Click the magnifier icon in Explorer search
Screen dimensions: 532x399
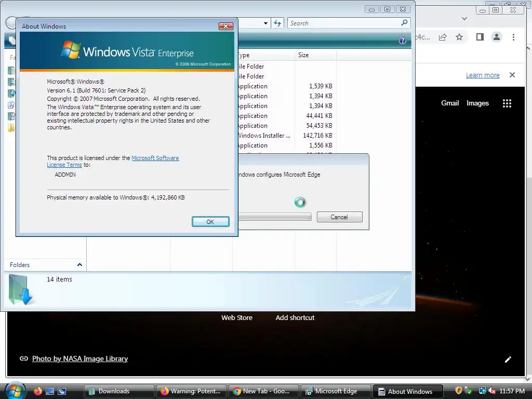click(x=404, y=23)
